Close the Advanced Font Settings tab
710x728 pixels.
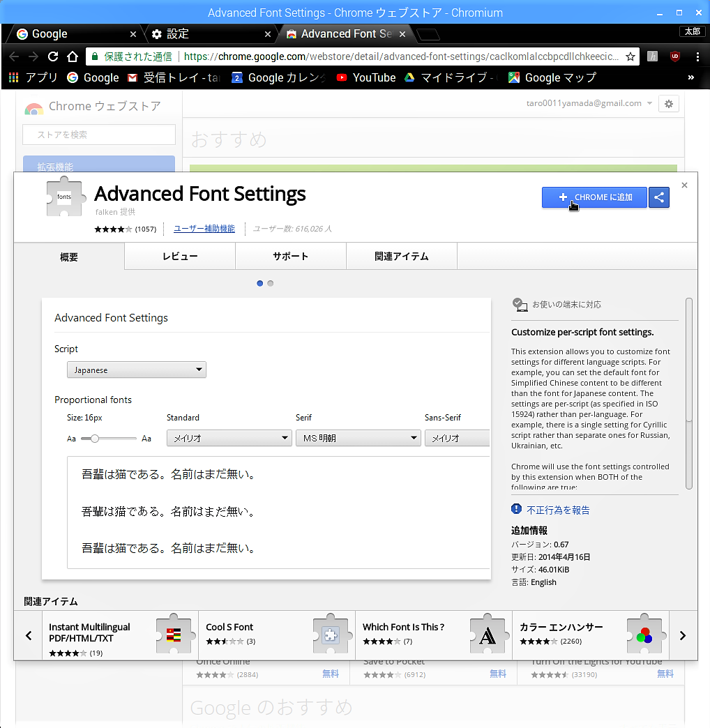402,34
